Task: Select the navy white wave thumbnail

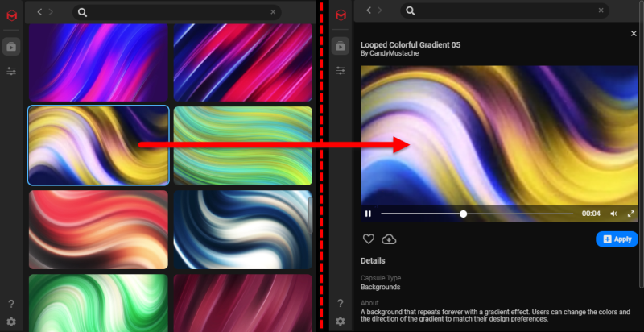Action: [243, 230]
